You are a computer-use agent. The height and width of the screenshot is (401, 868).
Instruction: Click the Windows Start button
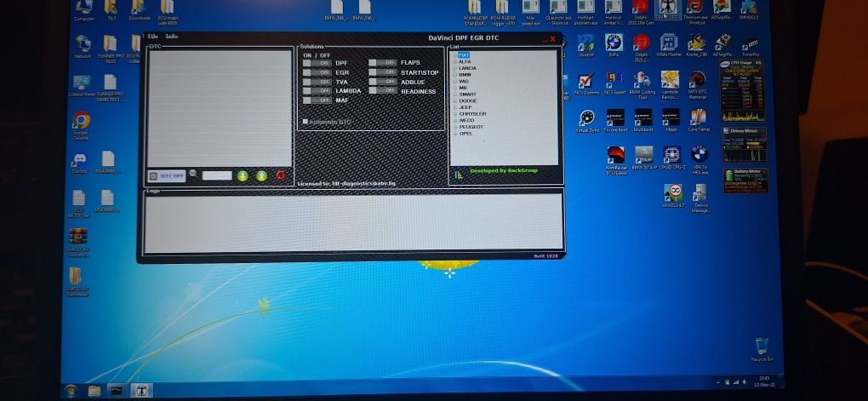coord(71,391)
